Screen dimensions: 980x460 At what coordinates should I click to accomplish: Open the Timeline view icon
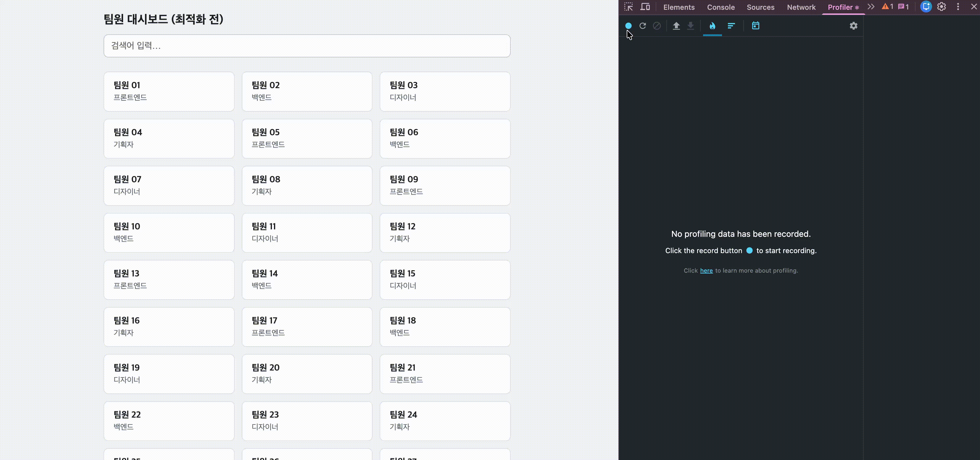coord(755,26)
